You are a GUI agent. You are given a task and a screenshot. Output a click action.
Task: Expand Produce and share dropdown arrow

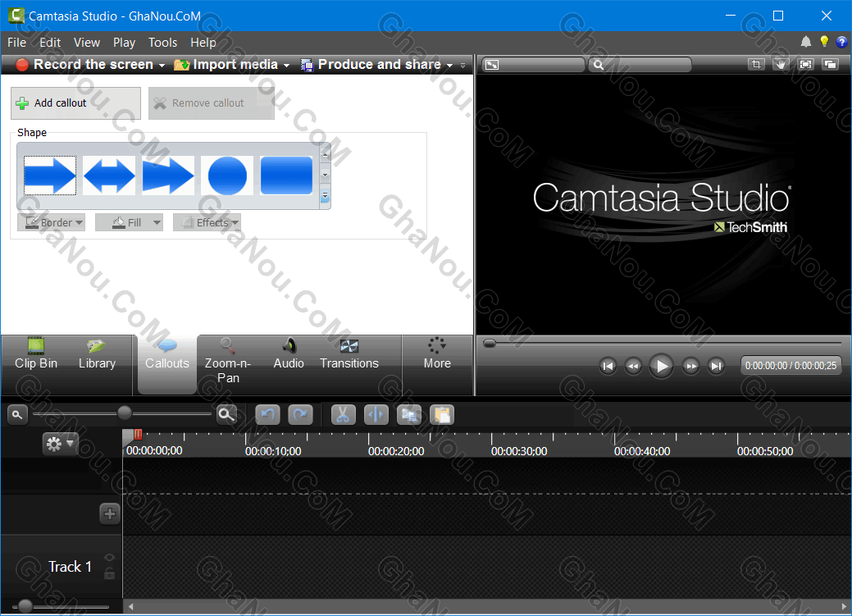(450, 66)
